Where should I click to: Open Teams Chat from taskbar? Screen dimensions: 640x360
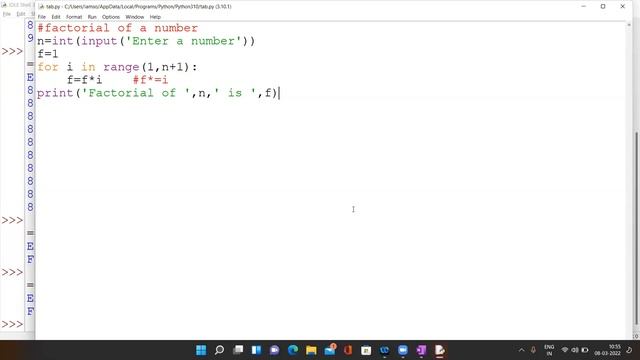click(275, 350)
